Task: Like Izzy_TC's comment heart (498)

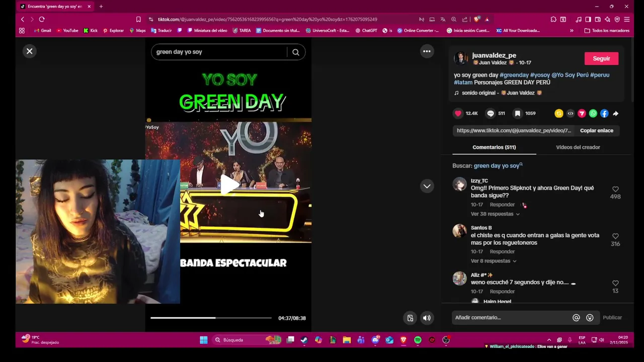Action: point(615,189)
